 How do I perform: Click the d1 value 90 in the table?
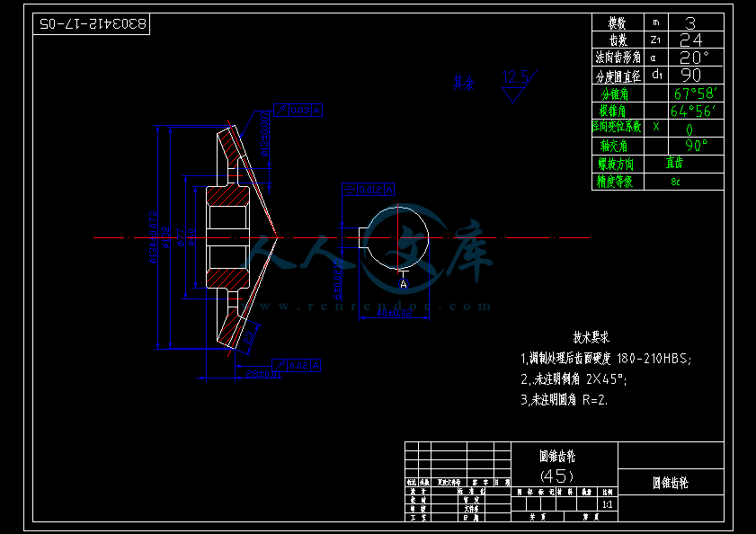(x=691, y=75)
